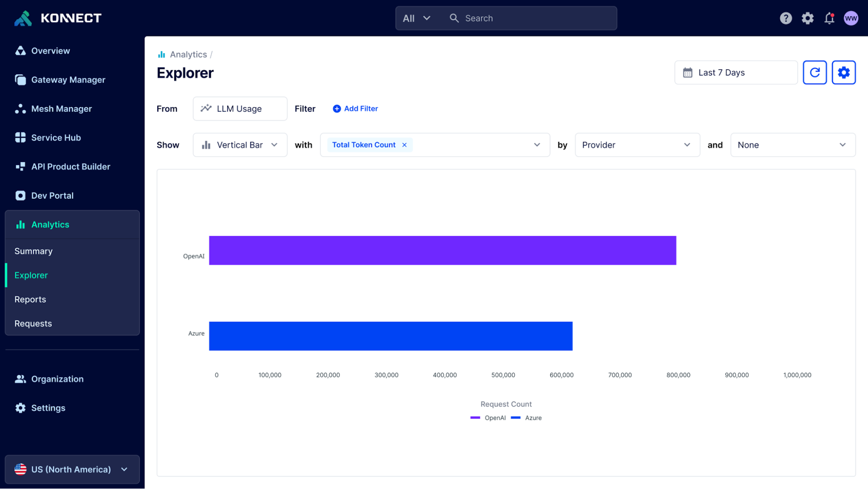The image size is (868, 489).
Task: Click the WW user avatar
Action: (x=851, y=18)
